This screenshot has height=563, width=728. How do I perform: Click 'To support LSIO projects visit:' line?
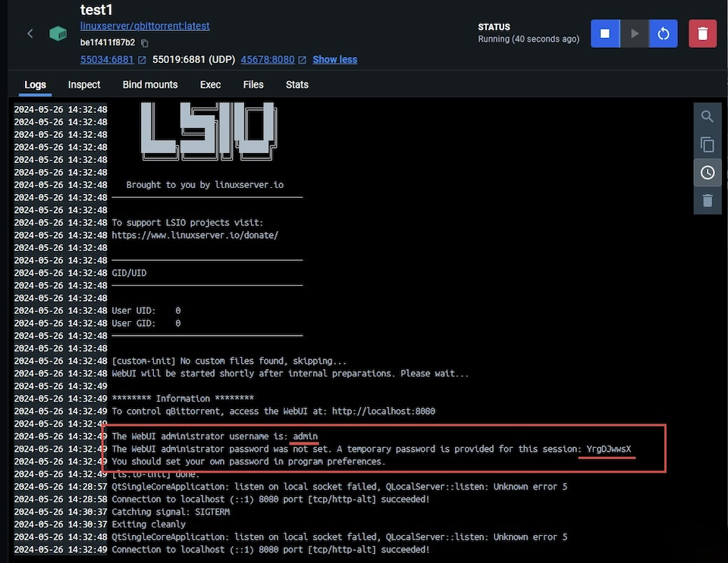187,223
